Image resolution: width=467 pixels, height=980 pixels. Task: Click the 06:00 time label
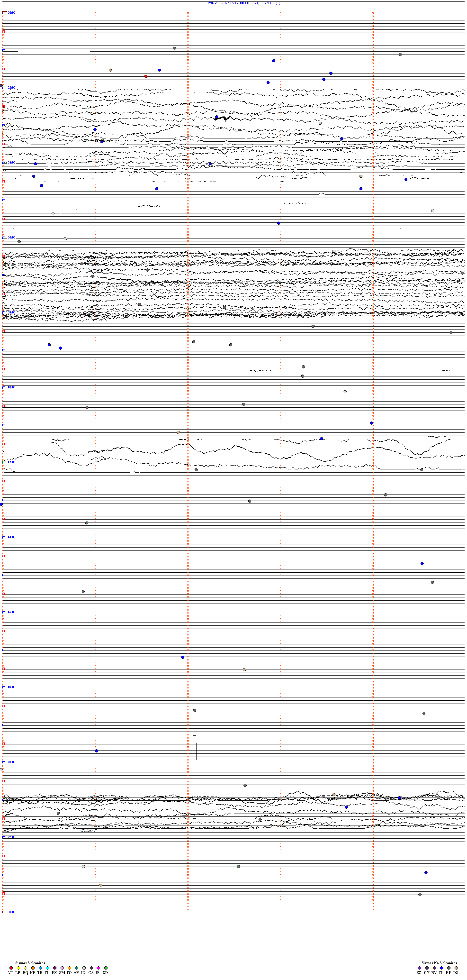coord(11,237)
